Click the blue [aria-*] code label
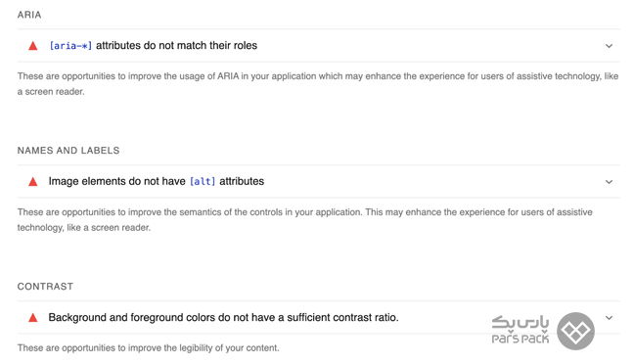 [x=70, y=46]
